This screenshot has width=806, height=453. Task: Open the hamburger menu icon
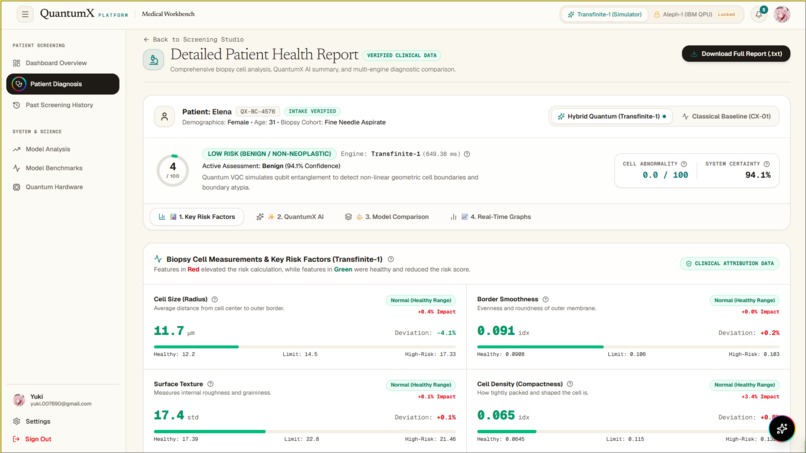point(25,14)
